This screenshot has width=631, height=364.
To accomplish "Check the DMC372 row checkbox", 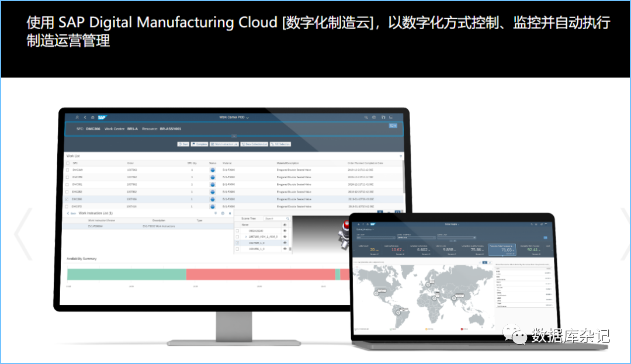I will click(67, 206).
